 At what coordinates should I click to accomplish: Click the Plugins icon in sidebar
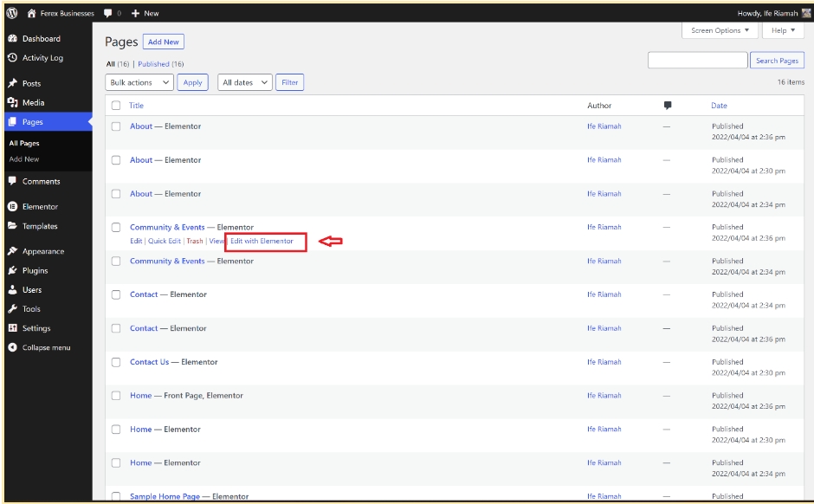12,271
